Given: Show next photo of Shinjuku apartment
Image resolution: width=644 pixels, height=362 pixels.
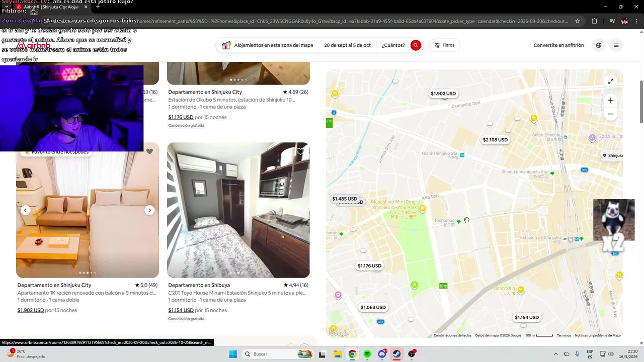Looking at the screenshot, I should pos(149,210).
